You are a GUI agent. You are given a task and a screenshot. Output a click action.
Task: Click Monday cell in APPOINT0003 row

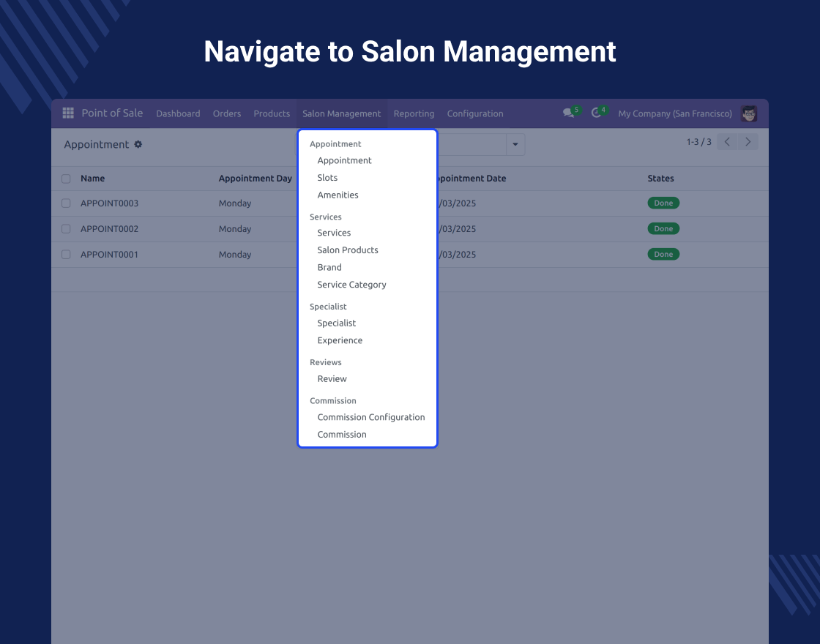(235, 203)
